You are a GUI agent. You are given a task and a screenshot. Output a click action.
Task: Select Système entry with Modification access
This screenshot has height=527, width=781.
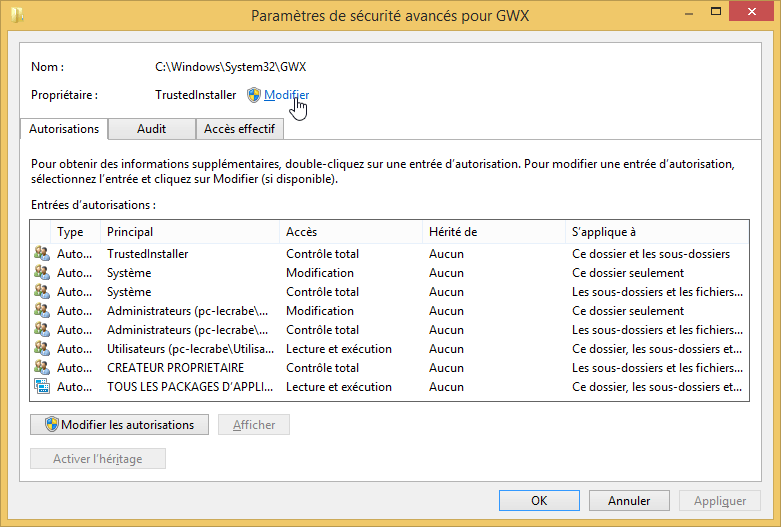click(390, 273)
